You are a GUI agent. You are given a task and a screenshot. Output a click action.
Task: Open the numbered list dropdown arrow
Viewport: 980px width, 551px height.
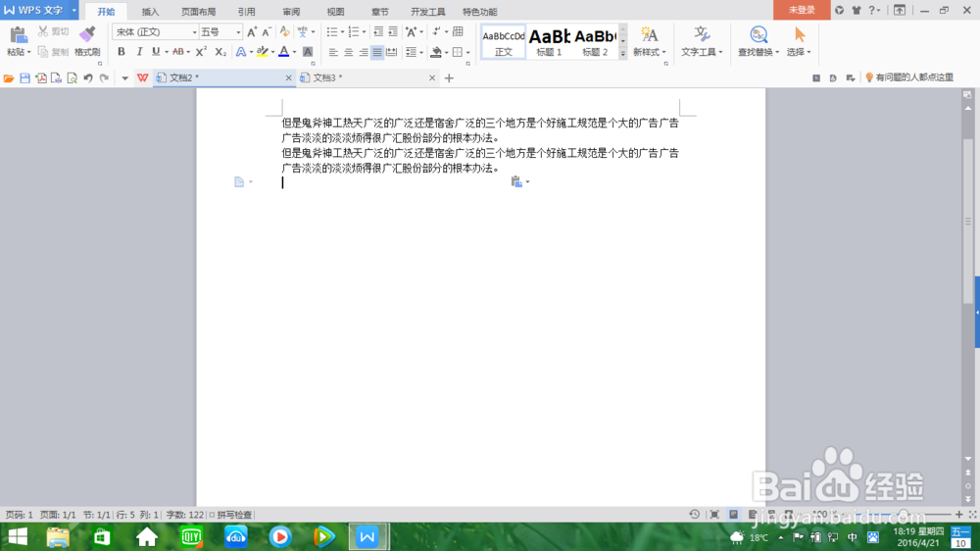coord(364,32)
